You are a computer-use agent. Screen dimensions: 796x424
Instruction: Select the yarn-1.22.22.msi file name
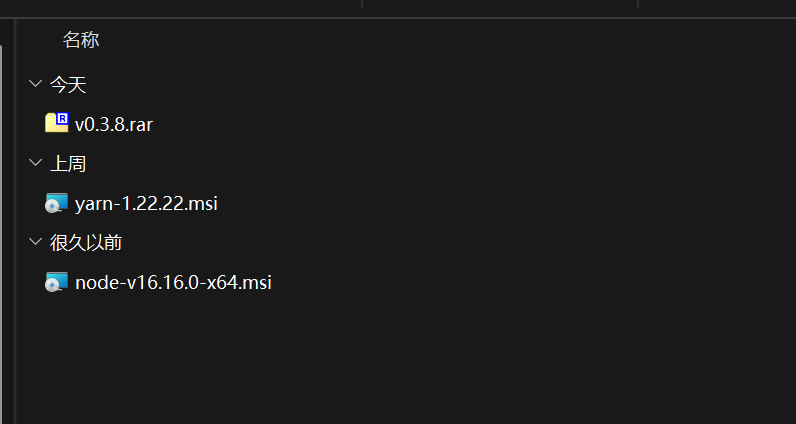click(x=146, y=204)
